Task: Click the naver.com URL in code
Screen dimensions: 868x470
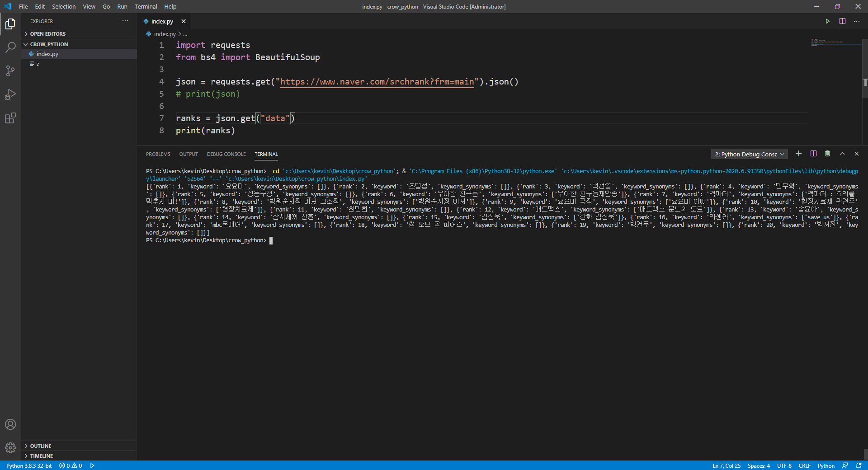Action: point(377,82)
